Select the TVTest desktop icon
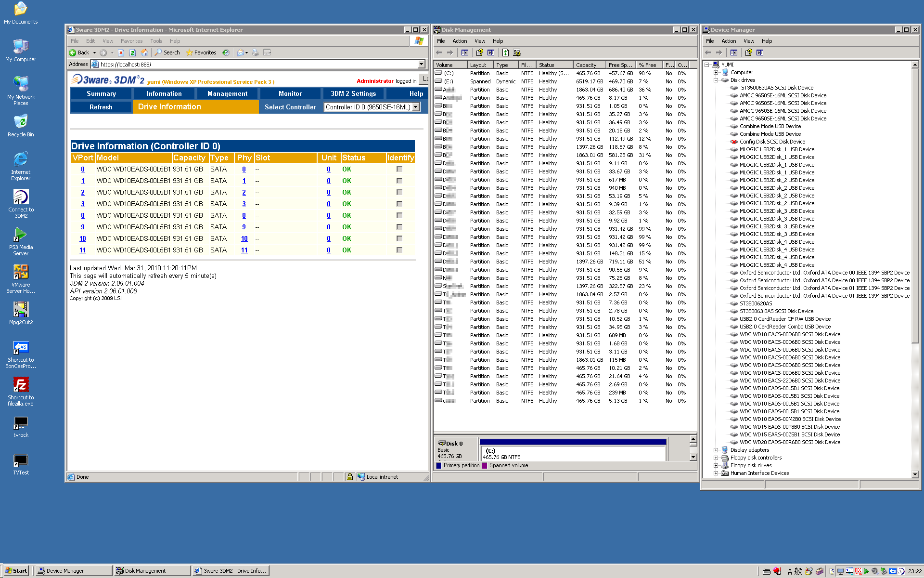Screen dimensions: 924x578 (21, 463)
